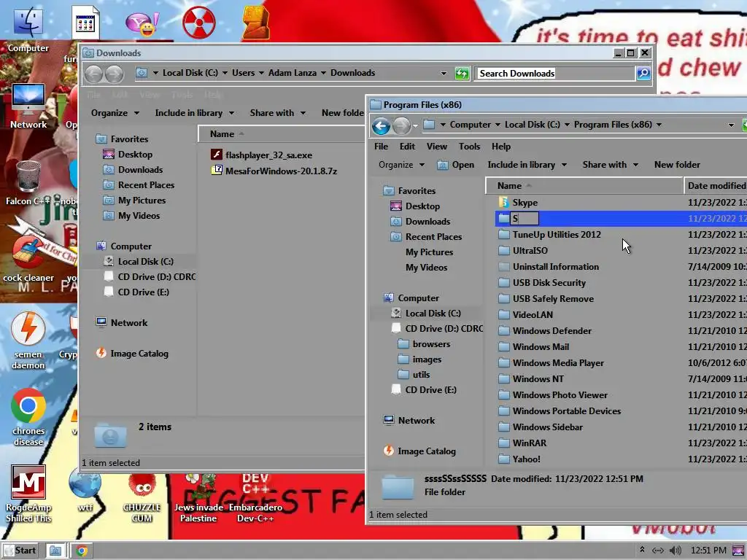Select the browsers folder in the navigation tree
Image resolution: width=747 pixels, height=560 pixels.
(431, 344)
